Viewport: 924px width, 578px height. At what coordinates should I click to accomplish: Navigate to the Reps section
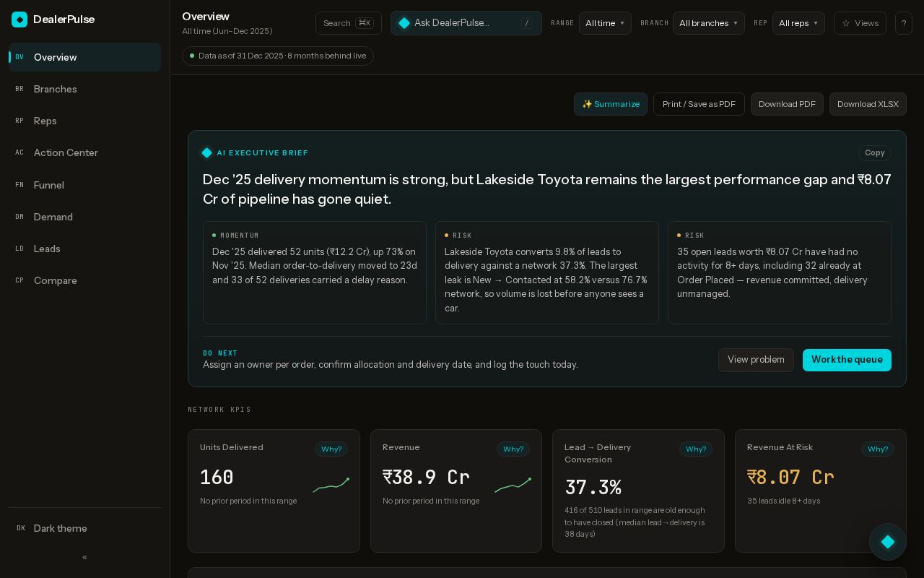tap(84, 121)
